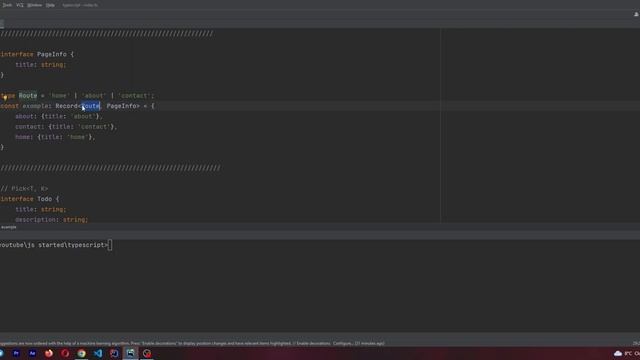Click the 'example' constant name
Screen dimensions: 640x360
tap(35, 106)
